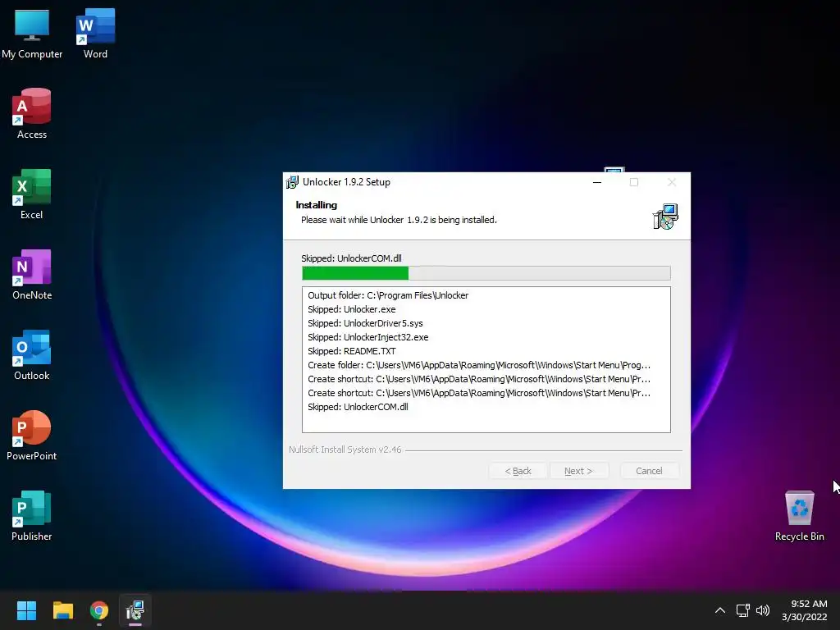This screenshot has width=840, height=630.
Task: Click the 'Please wait while Unlocker' message
Action: click(x=399, y=220)
